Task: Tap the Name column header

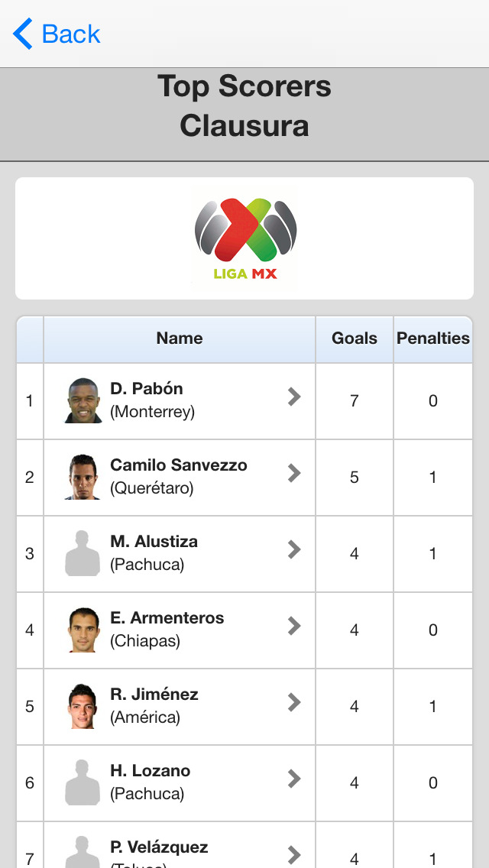Action: point(180,338)
